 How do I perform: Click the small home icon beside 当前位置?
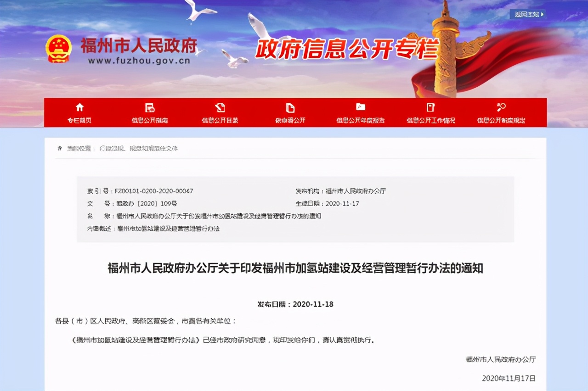coord(59,148)
